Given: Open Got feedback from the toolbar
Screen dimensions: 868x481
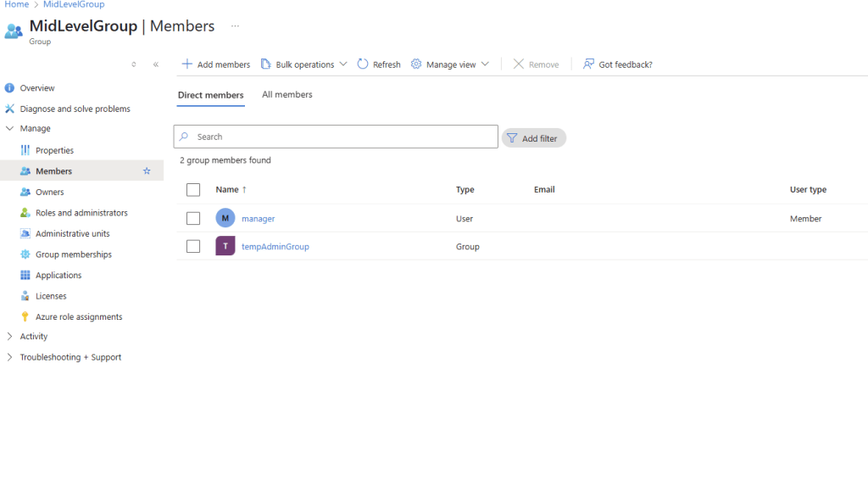Looking at the screenshot, I should coord(617,64).
